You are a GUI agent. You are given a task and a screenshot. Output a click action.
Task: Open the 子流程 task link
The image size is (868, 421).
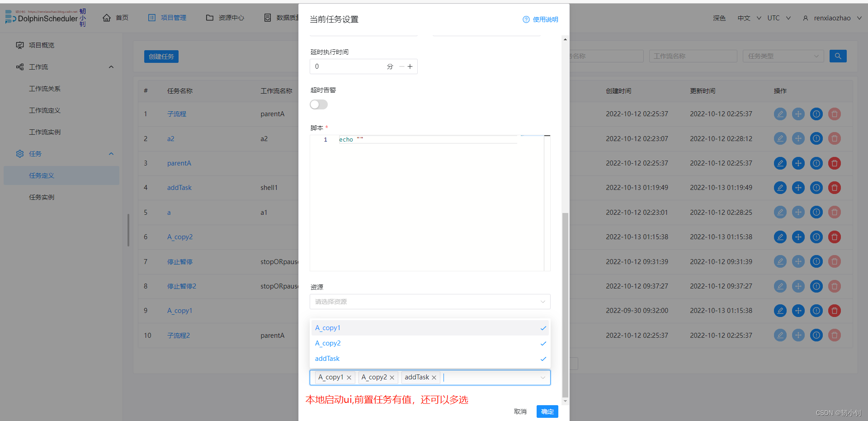click(x=177, y=114)
